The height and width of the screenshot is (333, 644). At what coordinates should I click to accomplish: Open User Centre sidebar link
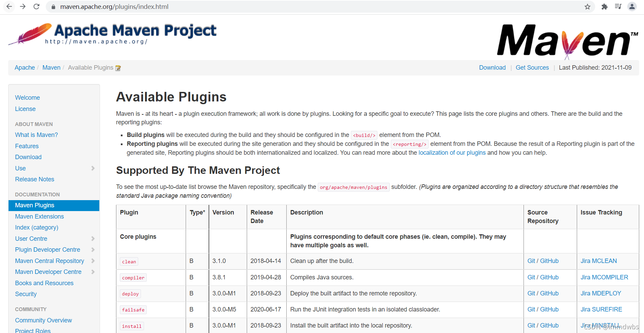click(x=31, y=239)
